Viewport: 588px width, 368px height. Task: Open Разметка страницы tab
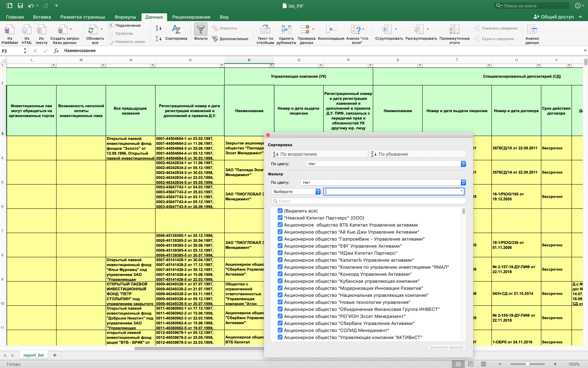coord(83,17)
